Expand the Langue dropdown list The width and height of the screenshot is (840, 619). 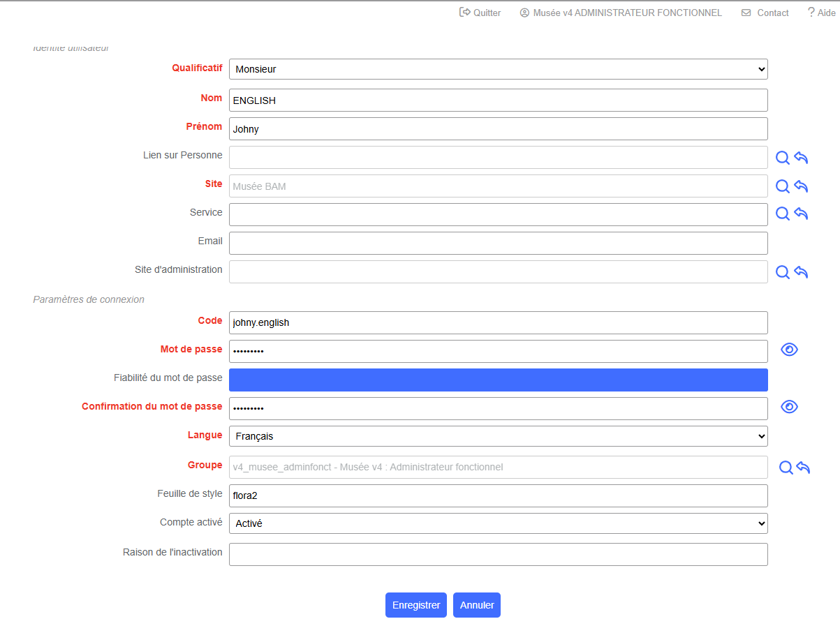(x=498, y=436)
